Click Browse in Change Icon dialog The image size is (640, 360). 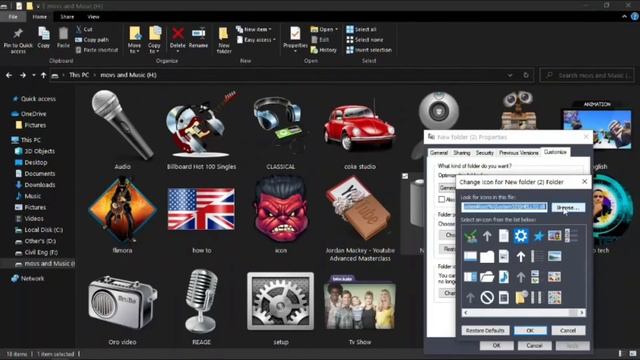(x=568, y=207)
